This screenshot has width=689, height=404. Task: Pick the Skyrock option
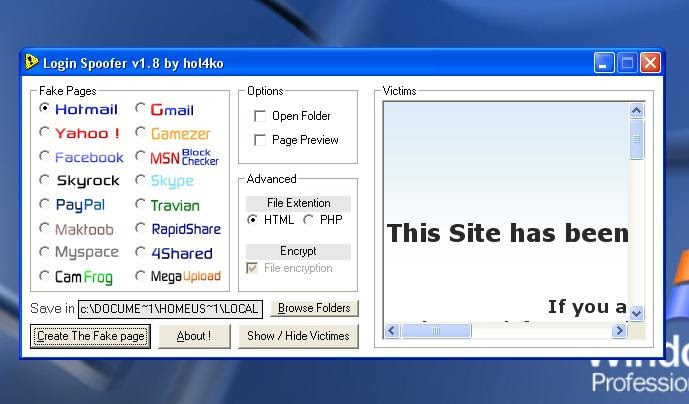[44, 180]
